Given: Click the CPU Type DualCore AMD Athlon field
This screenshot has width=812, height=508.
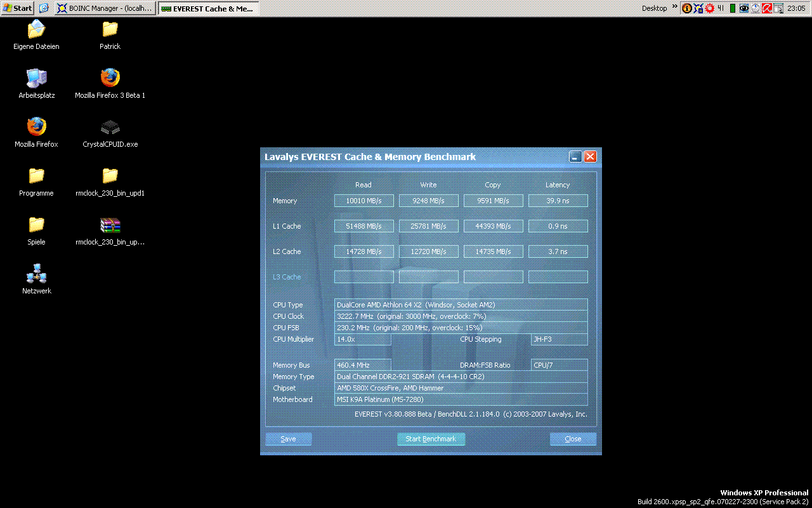Looking at the screenshot, I should click(x=461, y=305).
